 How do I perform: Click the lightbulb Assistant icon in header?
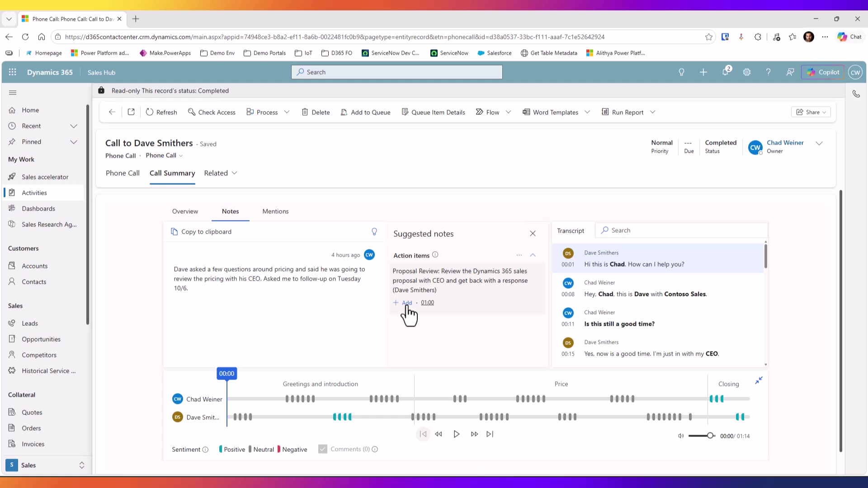point(681,72)
